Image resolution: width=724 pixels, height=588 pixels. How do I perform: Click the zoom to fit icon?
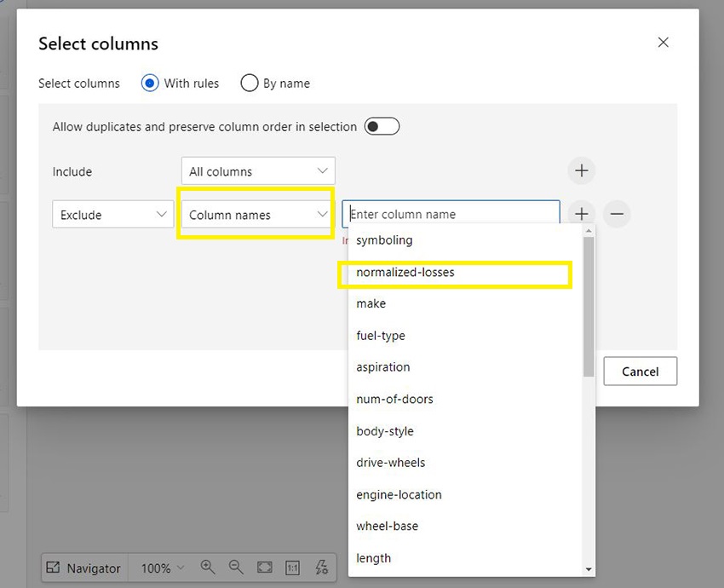pyautogui.click(x=265, y=568)
